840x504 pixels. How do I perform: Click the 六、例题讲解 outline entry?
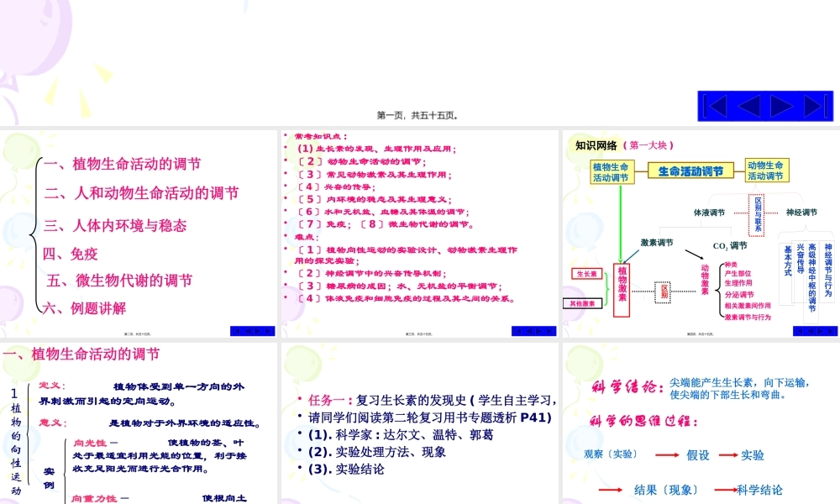pos(85,305)
